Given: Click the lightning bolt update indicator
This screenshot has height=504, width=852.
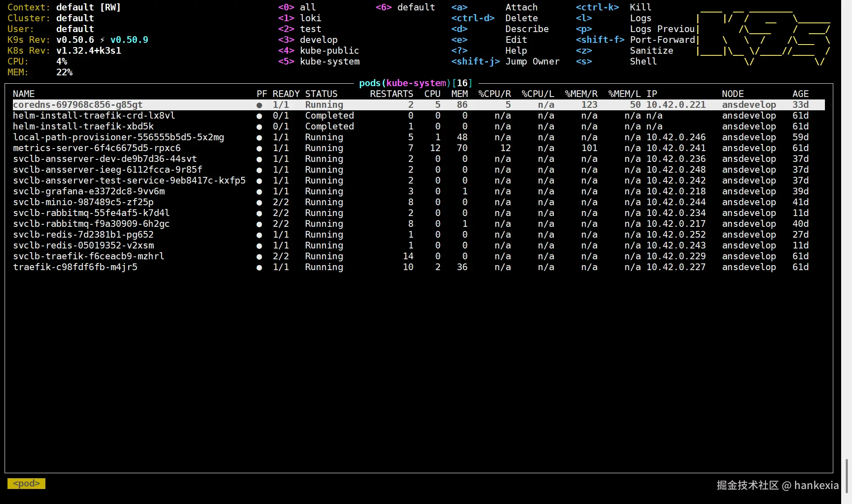Looking at the screenshot, I should click(x=102, y=40).
